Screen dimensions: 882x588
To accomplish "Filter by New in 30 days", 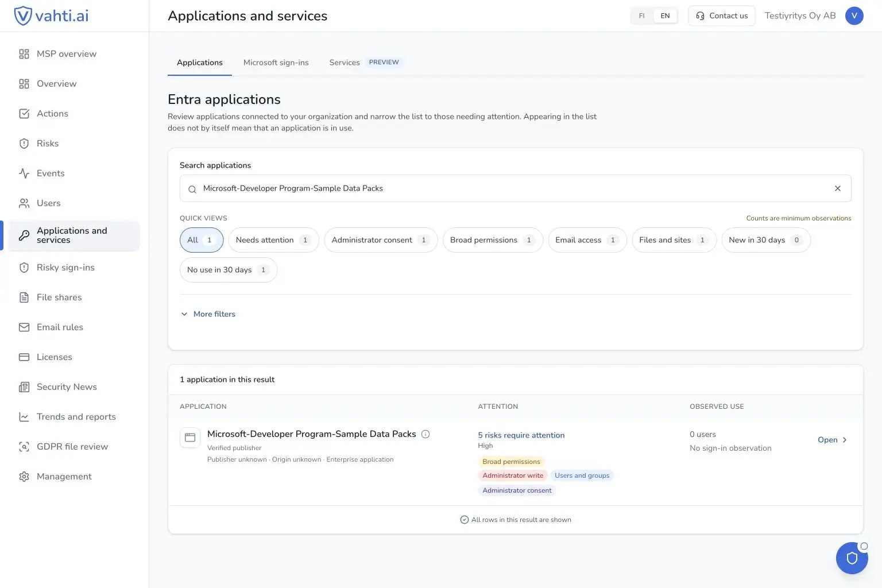I will [766, 240].
